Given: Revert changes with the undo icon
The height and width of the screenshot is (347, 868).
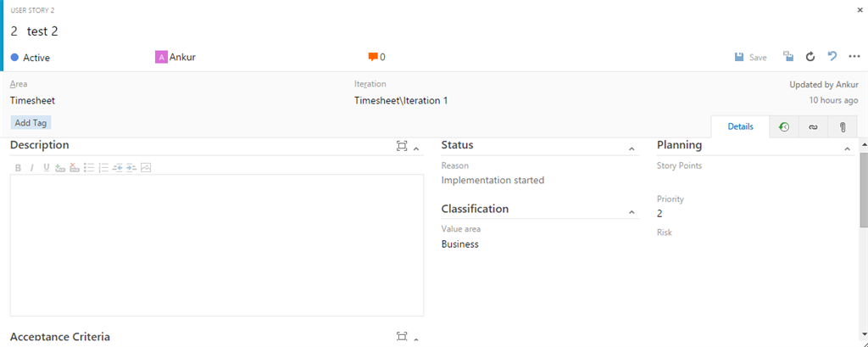Looking at the screenshot, I should [x=832, y=57].
